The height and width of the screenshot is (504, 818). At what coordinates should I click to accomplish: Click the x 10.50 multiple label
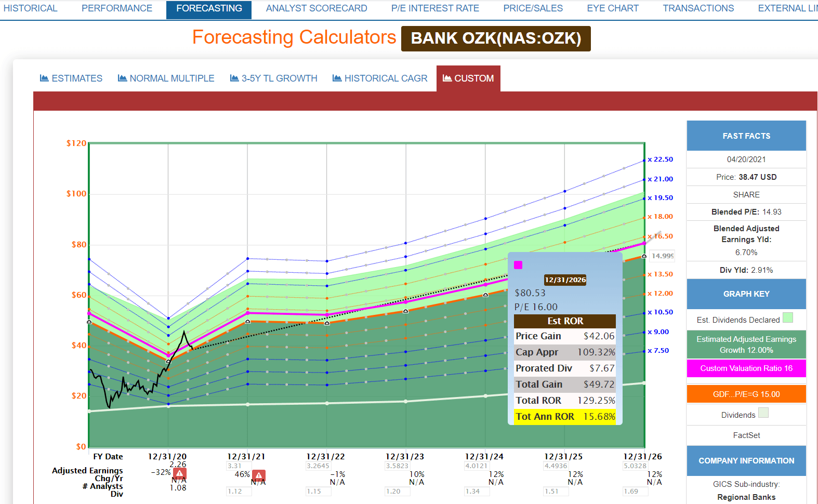pos(660,312)
